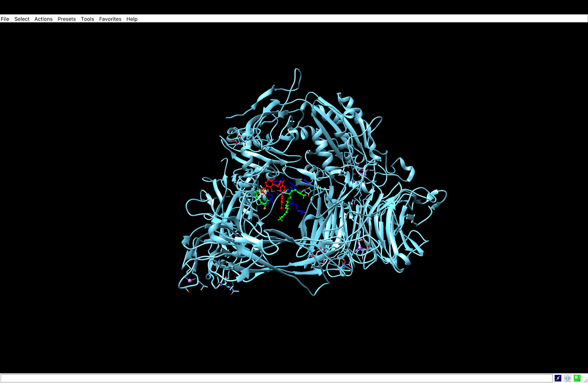Focus the command line input field
Viewport: 588px width, 383px height.
click(x=276, y=378)
